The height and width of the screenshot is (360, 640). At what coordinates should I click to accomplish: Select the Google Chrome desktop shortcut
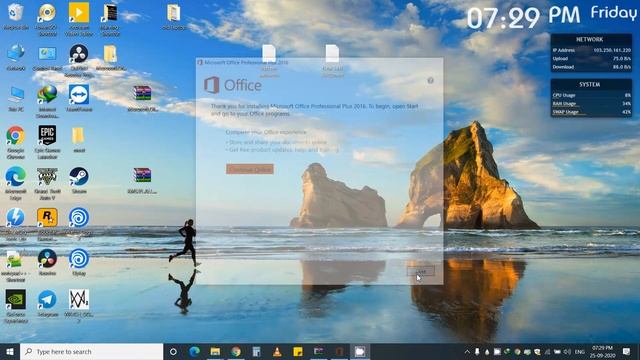point(16,142)
